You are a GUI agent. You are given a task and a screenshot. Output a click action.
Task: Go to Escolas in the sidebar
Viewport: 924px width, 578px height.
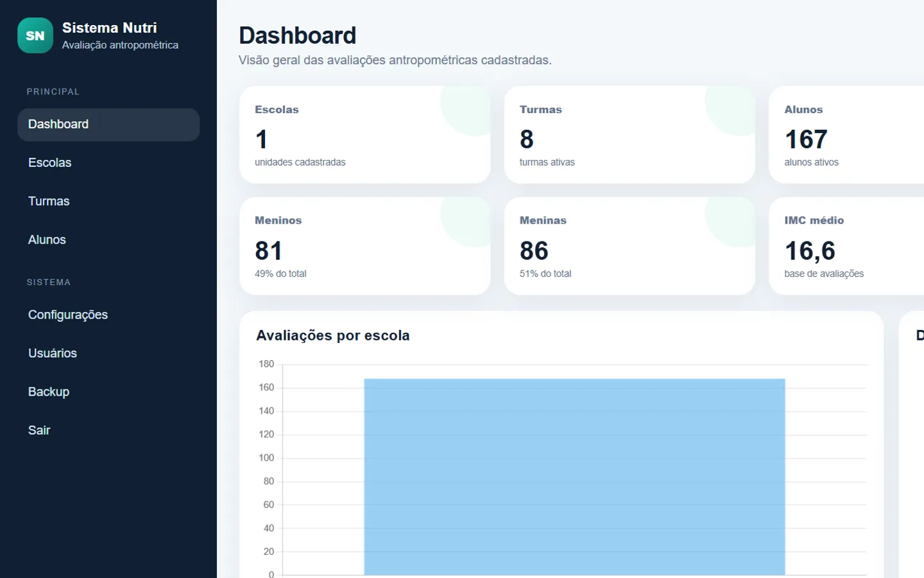pyautogui.click(x=108, y=163)
